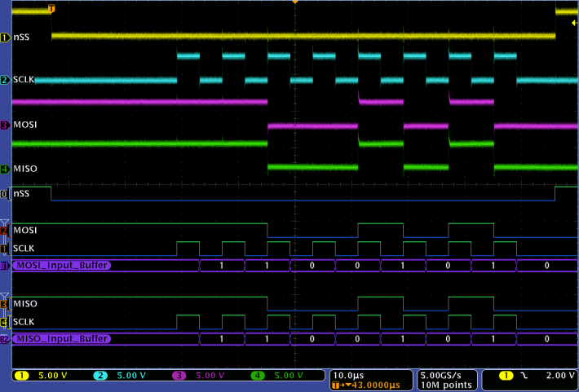Open channel 1 5.00 V scale readout

[53, 376]
